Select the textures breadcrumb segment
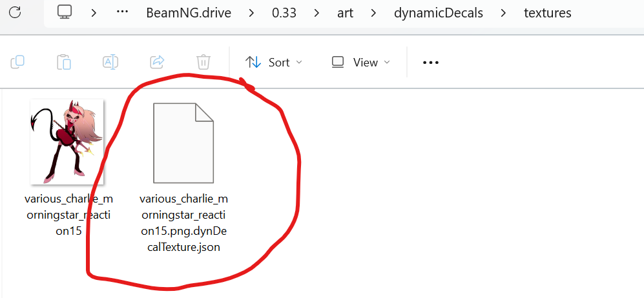Screen dimensions: 644x298 tap(548, 13)
